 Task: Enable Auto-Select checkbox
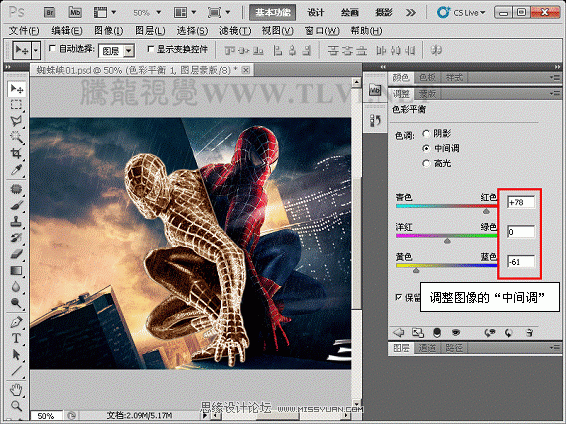point(52,48)
